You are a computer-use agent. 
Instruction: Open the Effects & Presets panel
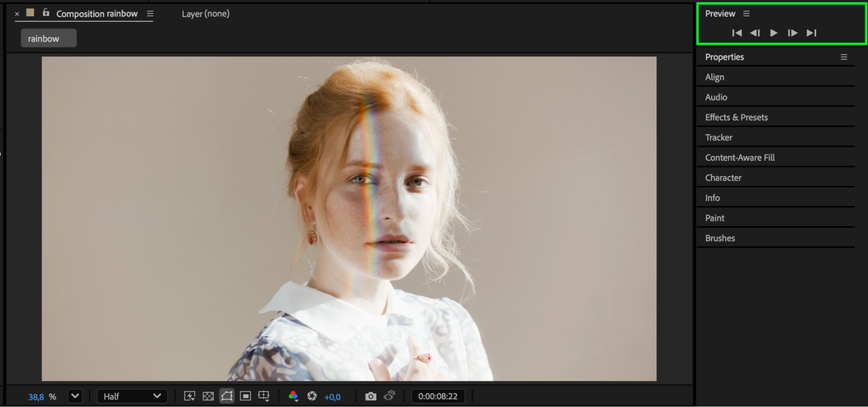coord(736,117)
